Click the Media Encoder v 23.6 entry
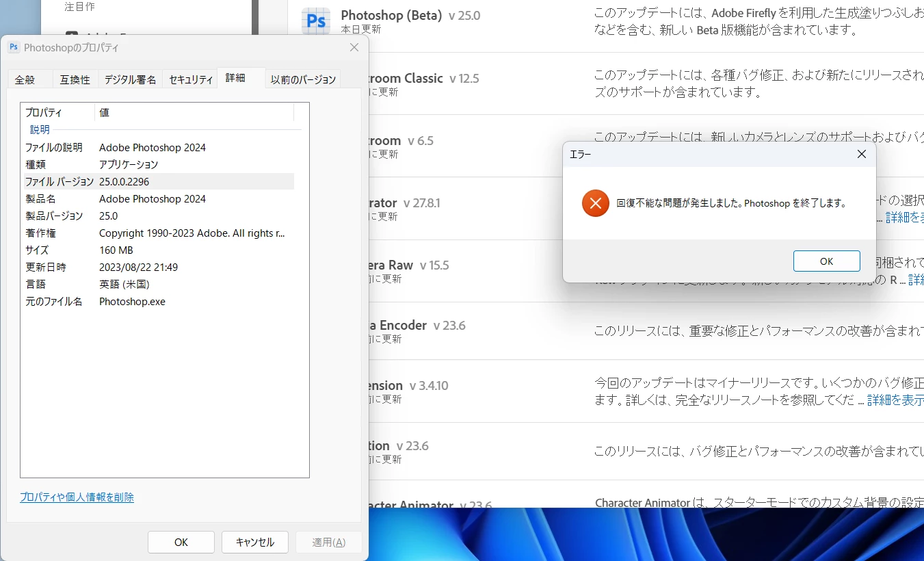The image size is (924, 561). [417, 325]
